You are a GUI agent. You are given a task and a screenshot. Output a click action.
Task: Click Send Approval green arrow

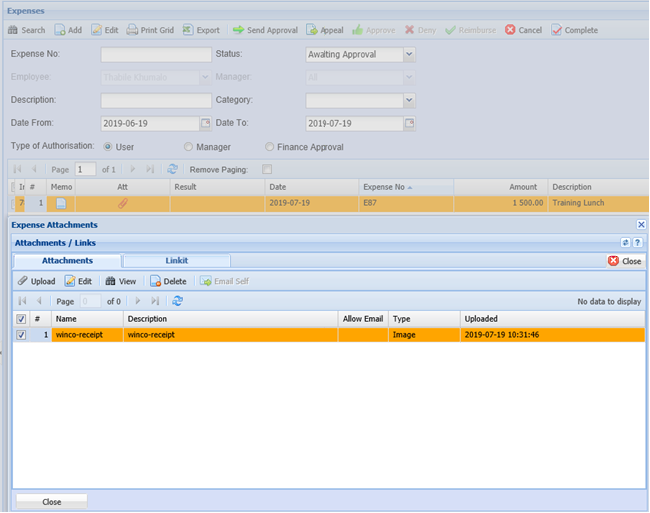[x=238, y=30]
